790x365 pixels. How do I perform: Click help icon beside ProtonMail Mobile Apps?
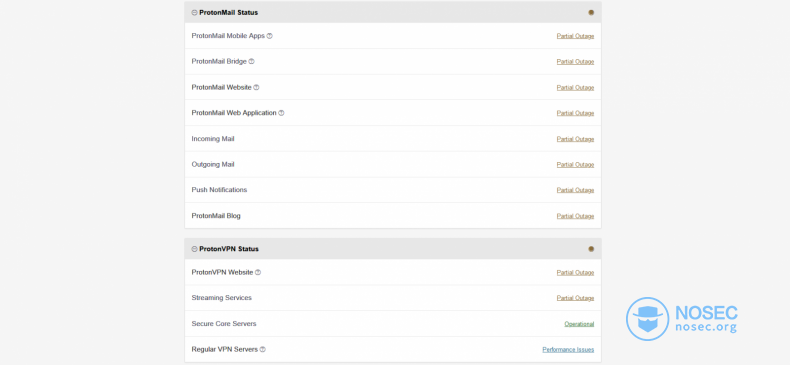(270, 36)
